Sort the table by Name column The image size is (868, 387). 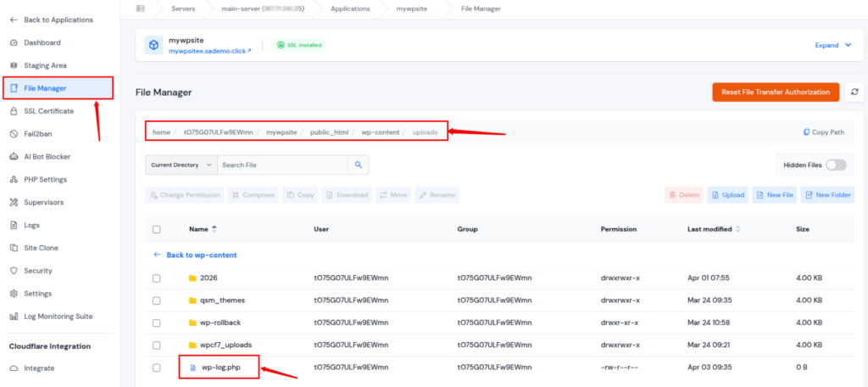tap(203, 229)
